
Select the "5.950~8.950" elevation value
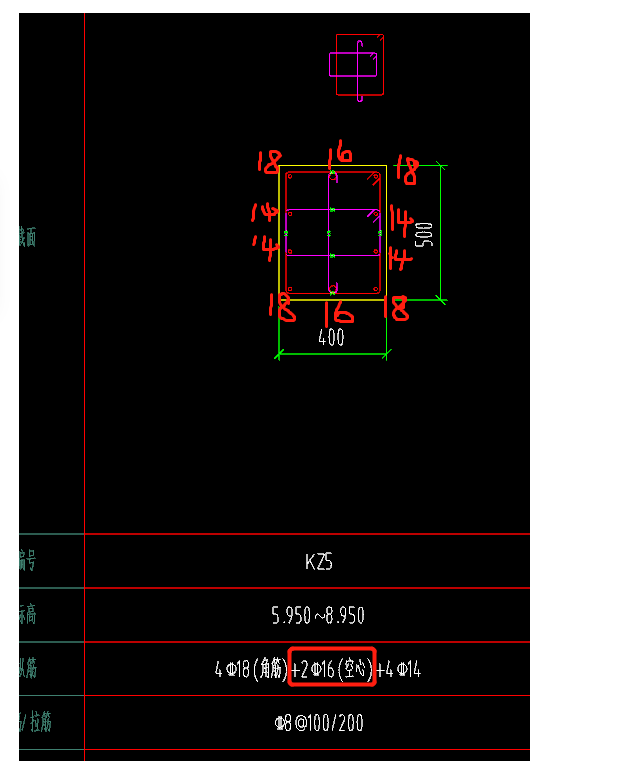pyautogui.click(x=318, y=615)
